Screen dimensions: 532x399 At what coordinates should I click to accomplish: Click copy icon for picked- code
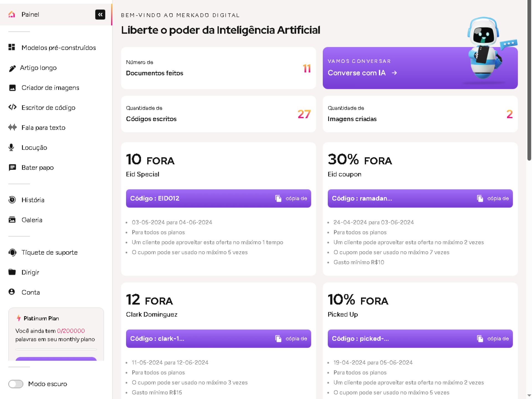pos(480,339)
